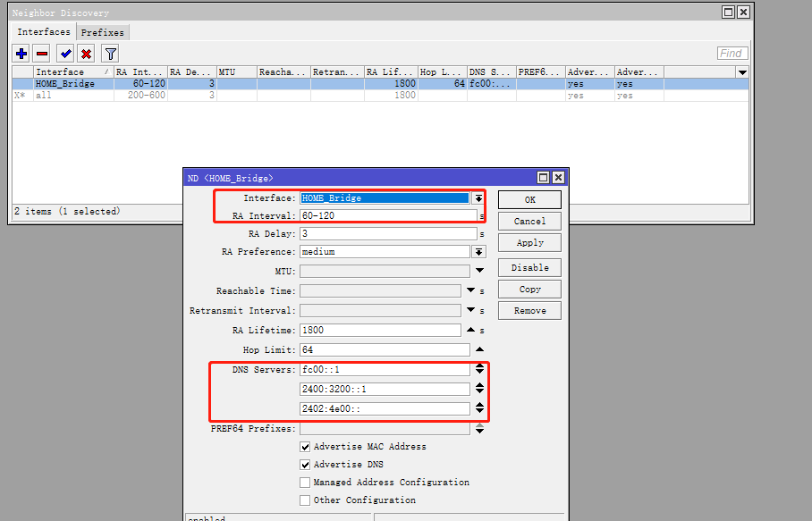Disable the selected entry with the red X icon
This screenshot has height=521, width=812.
coord(87,54)
